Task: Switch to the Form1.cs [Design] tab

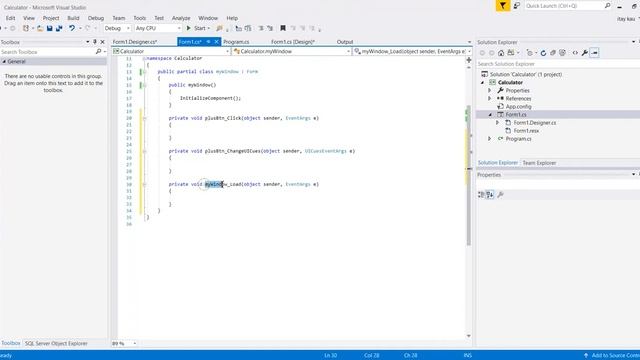Action: pyautogui.click(x=293, y=42)
